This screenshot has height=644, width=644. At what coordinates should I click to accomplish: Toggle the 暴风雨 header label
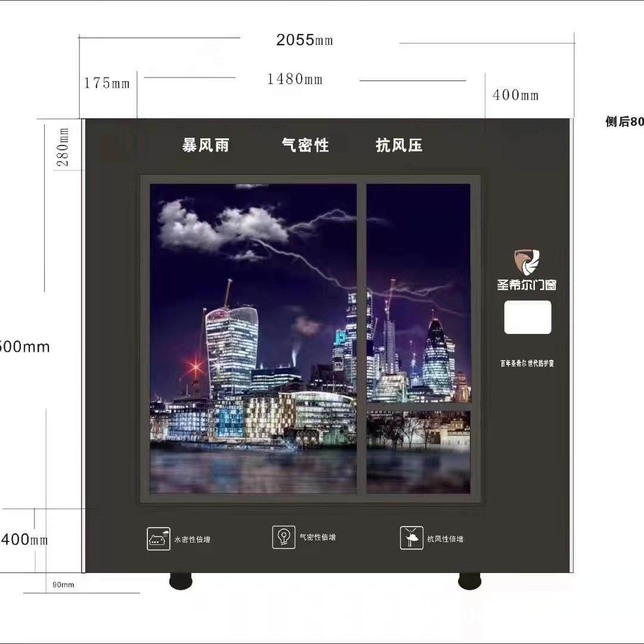[205, 145]
